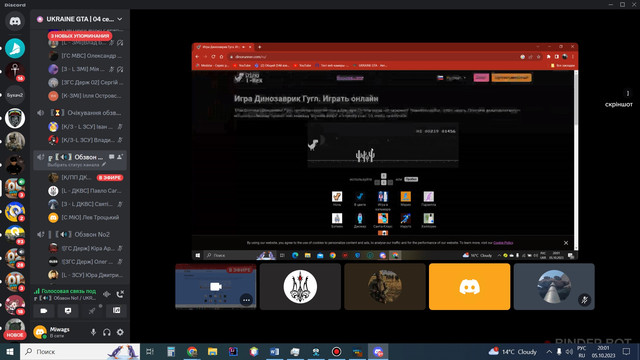This screenshot has width=640, height=360.
Task: Open chat of Обзвон voice channel
Action: pyautogui.click(x=111, y=157)
